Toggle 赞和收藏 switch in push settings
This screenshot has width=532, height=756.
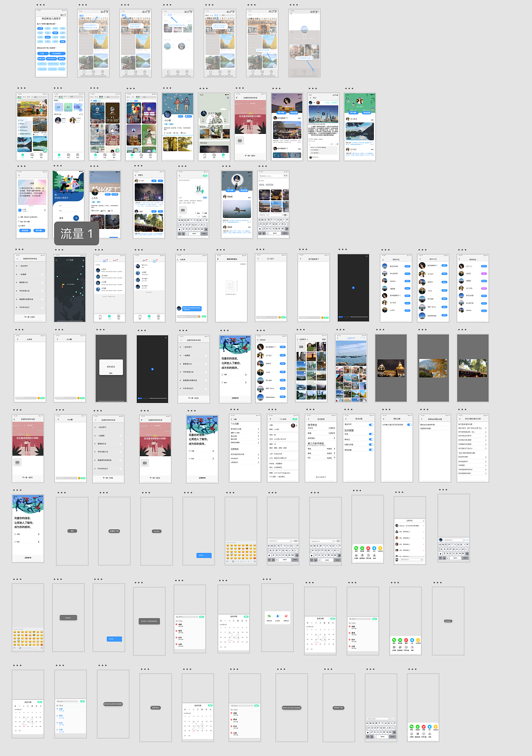pos(371,449)
